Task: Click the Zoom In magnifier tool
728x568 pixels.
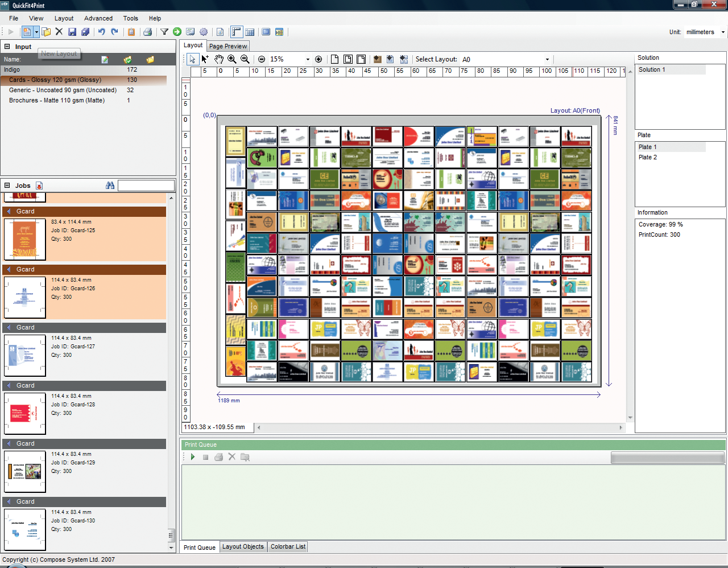Action: click(x=232, y=59)
